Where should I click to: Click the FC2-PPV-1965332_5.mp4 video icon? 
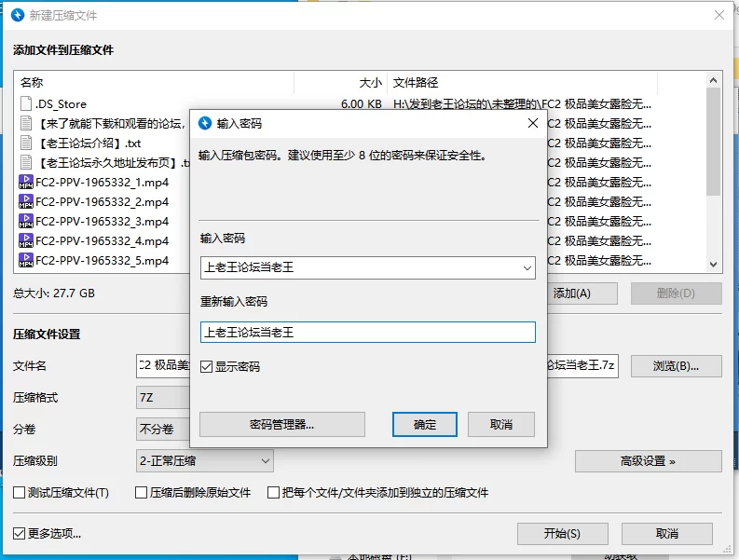tap(26, 260)
